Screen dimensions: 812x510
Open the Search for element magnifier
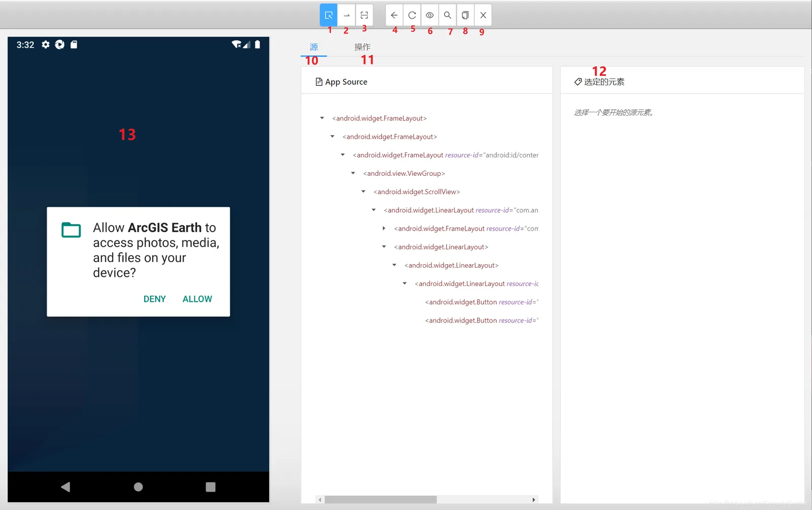pyautogui.click(x=448, y=15)
